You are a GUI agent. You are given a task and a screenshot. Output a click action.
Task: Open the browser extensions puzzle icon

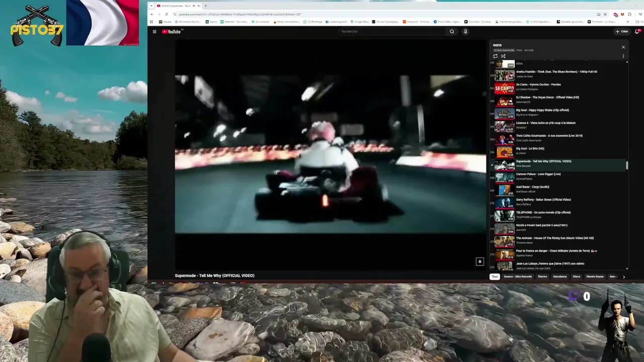tap(629, 14)
